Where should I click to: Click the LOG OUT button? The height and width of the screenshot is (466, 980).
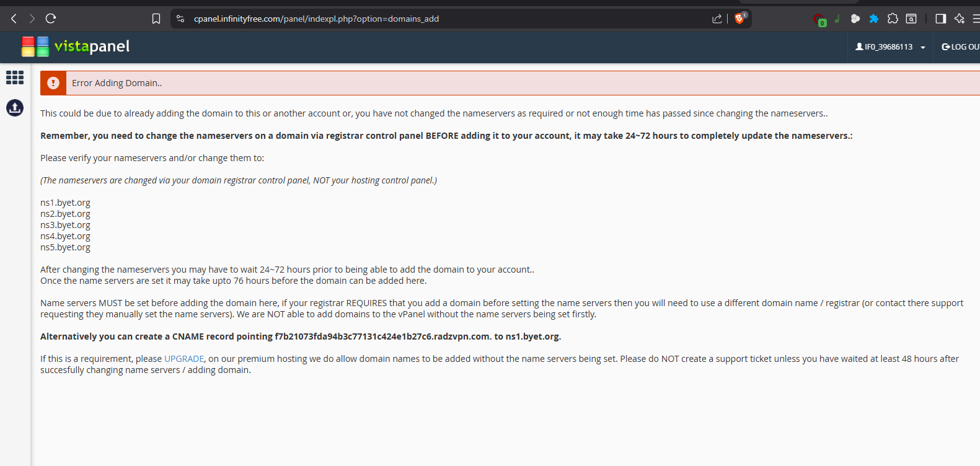coord(960,47)
